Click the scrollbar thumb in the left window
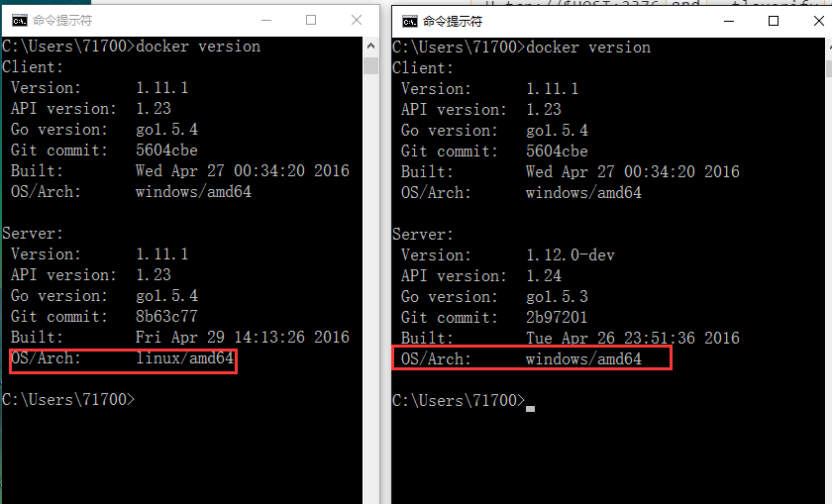 point(370,65)
